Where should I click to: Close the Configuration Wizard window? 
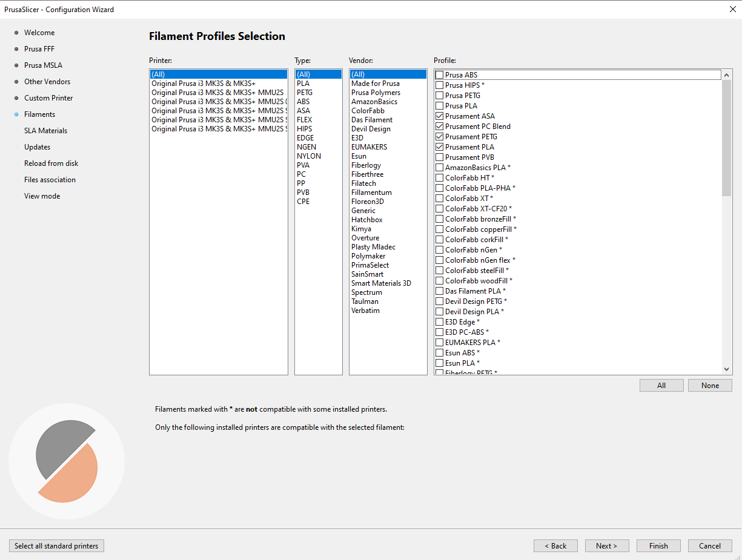click(733, 9)
